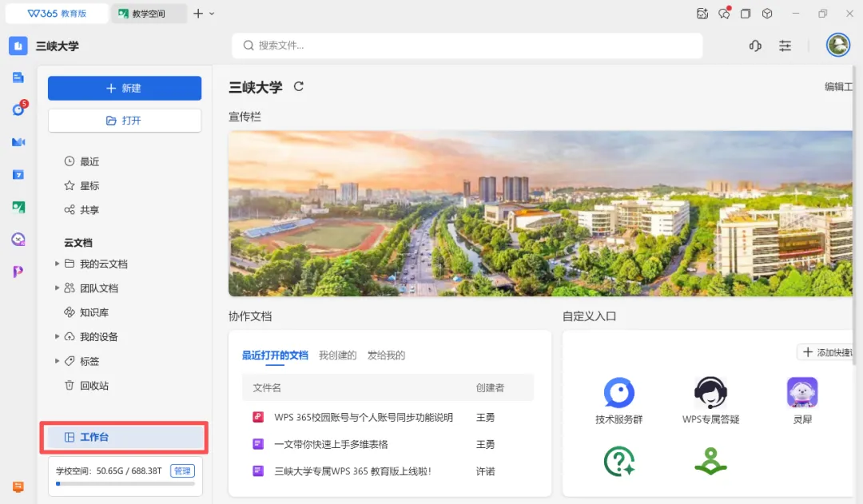Viewport: 863px width, 504px height.
Task: Open the video meeting icon in rail
Action: 18,142
